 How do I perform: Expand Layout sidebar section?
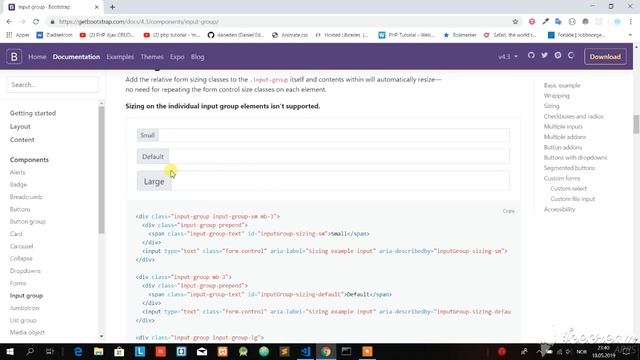click(x=20, y=127)
